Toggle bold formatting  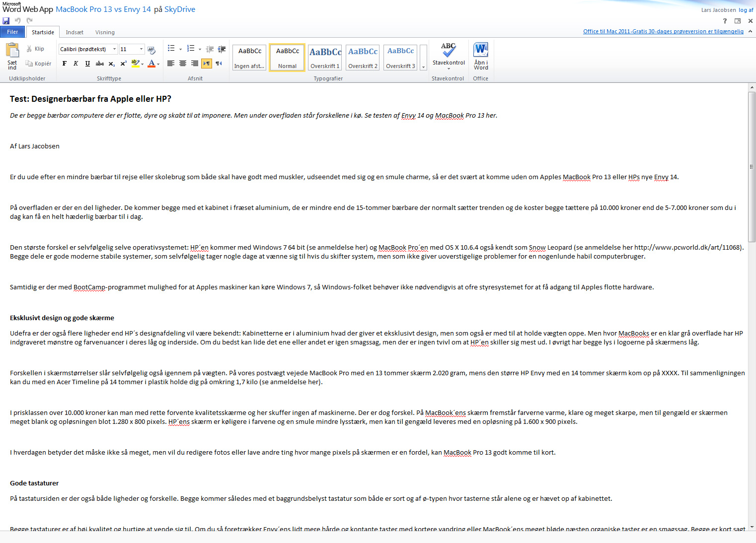(65, 64)
